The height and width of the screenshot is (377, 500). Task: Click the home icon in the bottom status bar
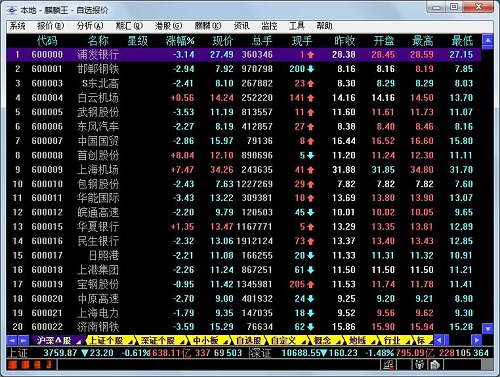[434, 365]
